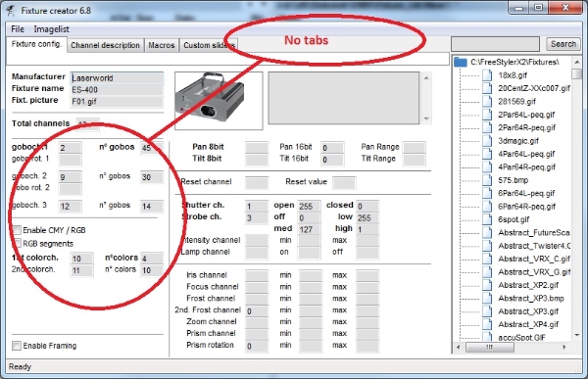The image size is (588, 379).
Task: Click the 2nd. Frost channel field
Action: pyautogui.click(x=257, y=311)
